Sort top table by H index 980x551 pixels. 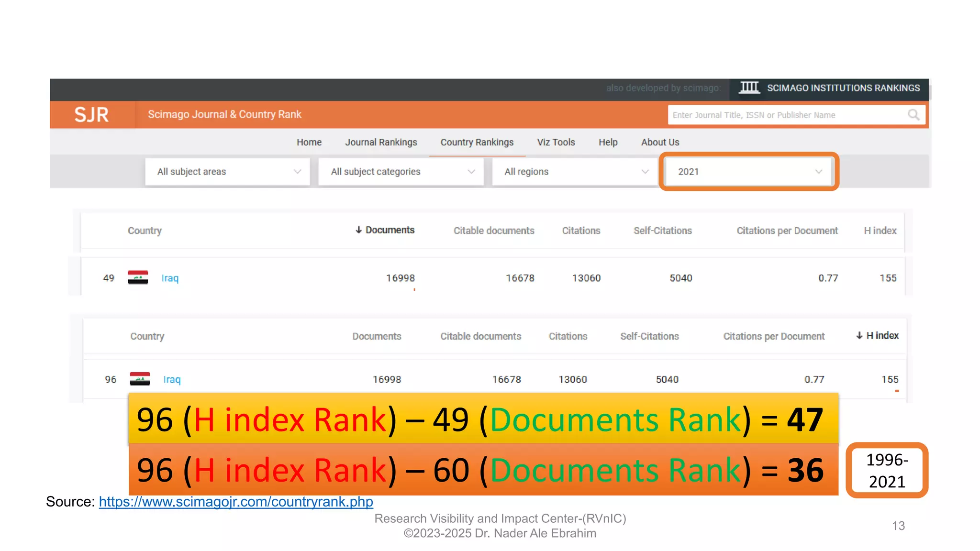coord(880,231)
